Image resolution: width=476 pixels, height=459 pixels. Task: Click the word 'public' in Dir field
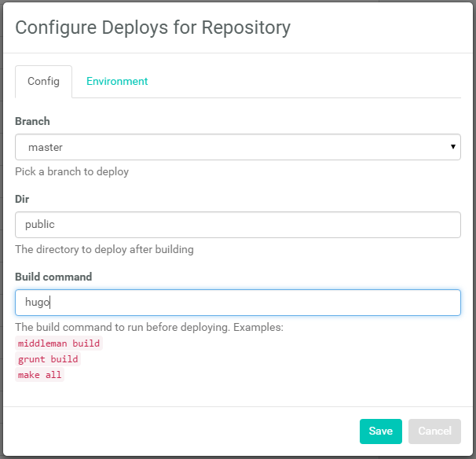point(40,225)
